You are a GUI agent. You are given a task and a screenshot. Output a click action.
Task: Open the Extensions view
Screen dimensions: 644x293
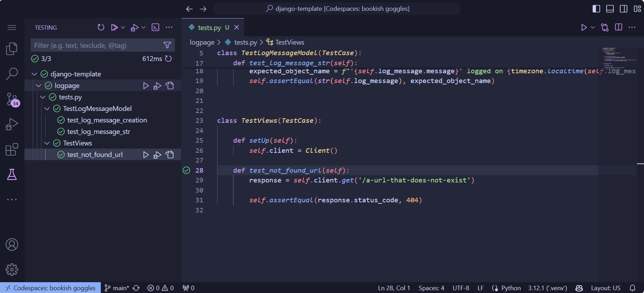12,150
